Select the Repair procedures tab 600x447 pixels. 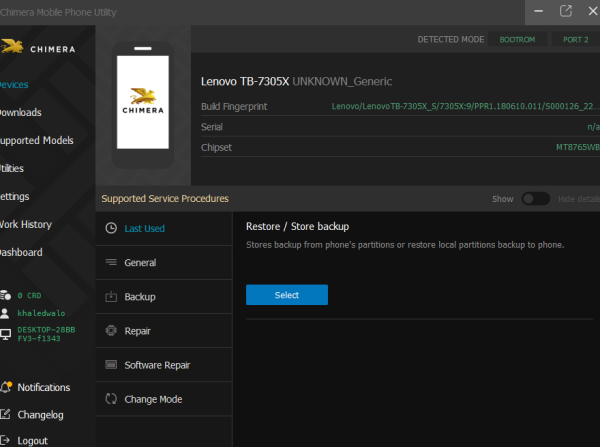[x=164, y=331]
